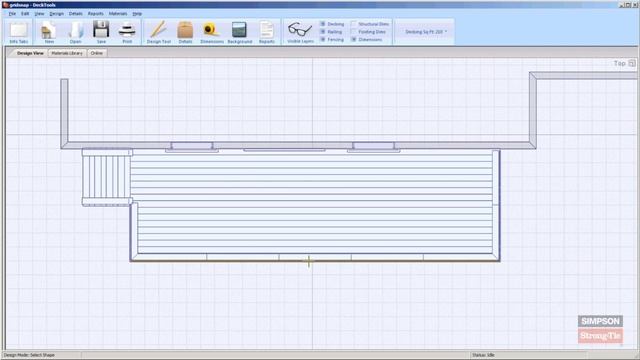This screenshot has height=360, width=640.
Task: Open the Materials menu
Action: click(118, 13)
